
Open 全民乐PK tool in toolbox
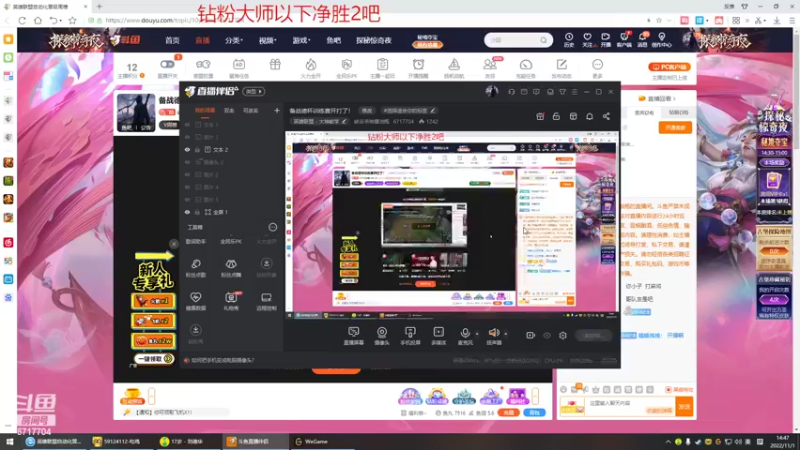[231, 241]
